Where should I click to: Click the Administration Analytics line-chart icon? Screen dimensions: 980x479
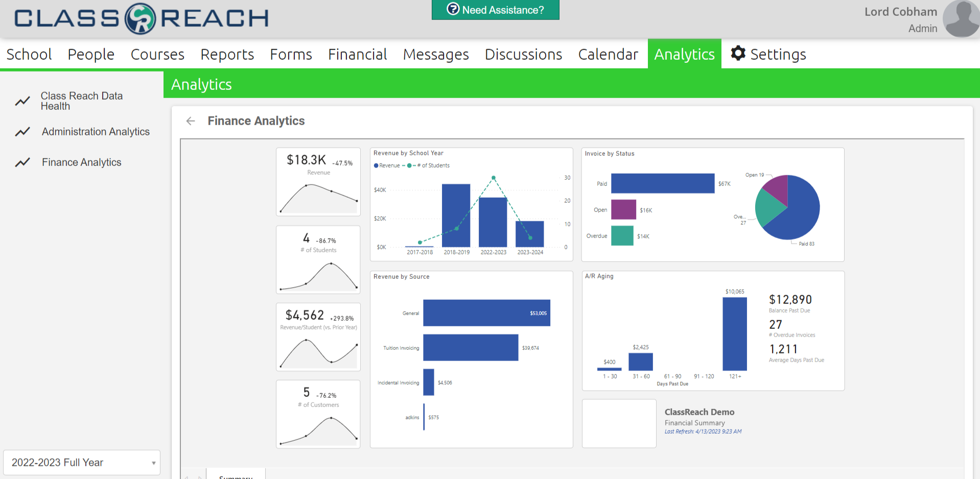tap(22, 132)
